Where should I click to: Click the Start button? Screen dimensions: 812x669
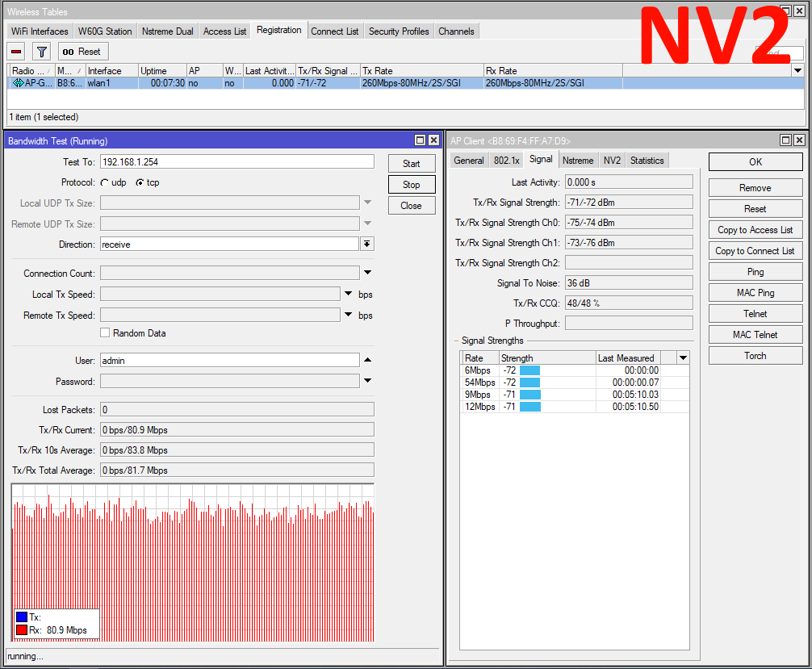tap(411, 164)
